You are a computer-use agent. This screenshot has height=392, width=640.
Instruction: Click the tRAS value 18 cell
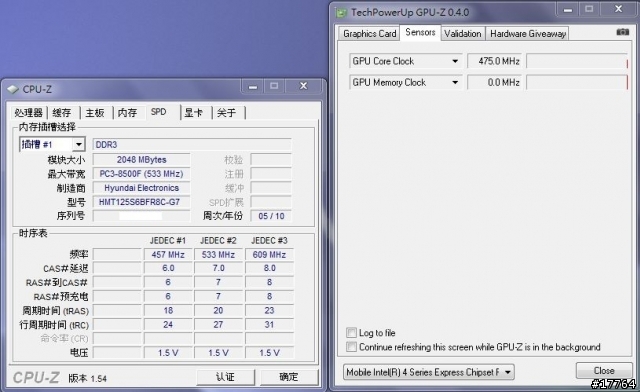[x=168, y=311]
